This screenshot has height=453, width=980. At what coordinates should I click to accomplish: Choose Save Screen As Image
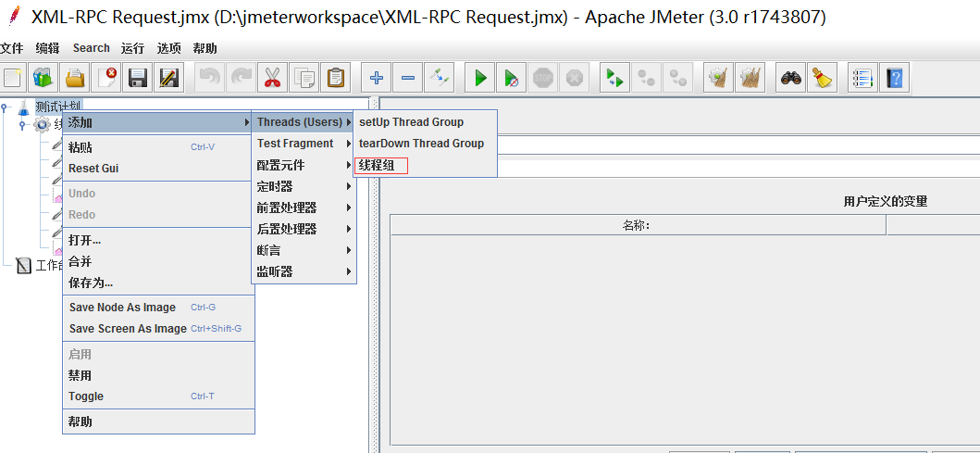point(158,329)
